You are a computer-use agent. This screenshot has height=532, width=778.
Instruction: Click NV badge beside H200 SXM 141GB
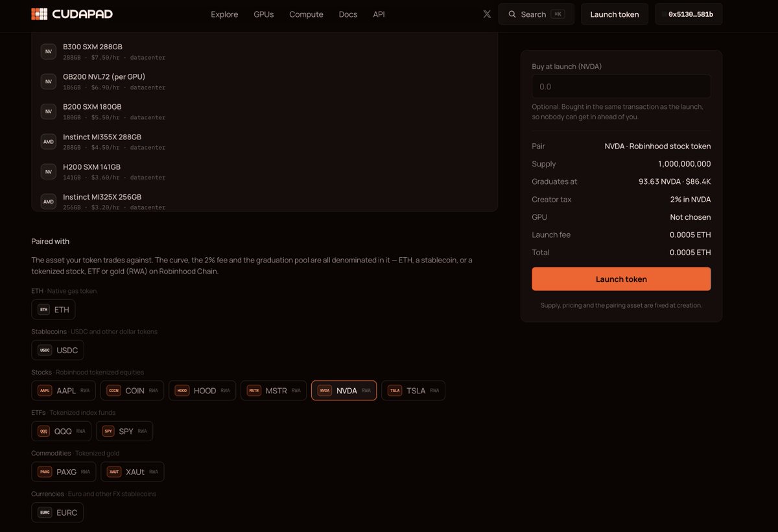[x=49, y=172]
